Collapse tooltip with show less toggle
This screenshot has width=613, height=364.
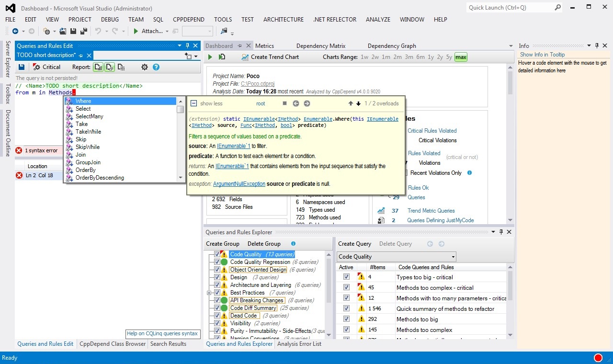193,103
